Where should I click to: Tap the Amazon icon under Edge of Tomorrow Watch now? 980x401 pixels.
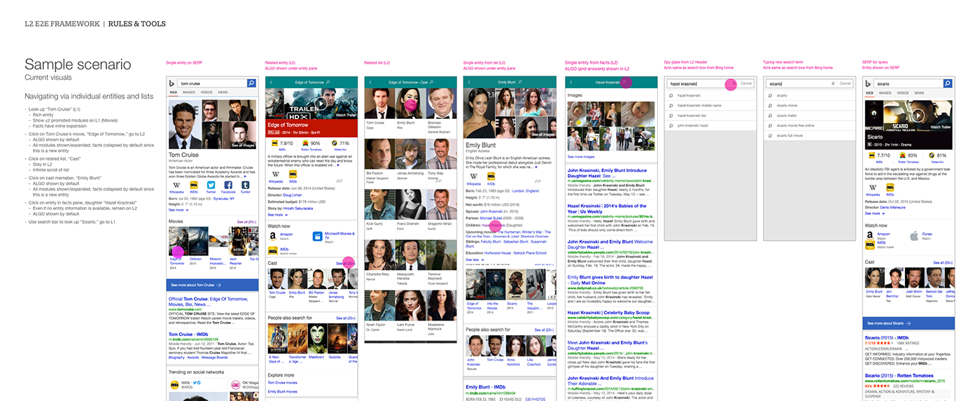point(273,236)
